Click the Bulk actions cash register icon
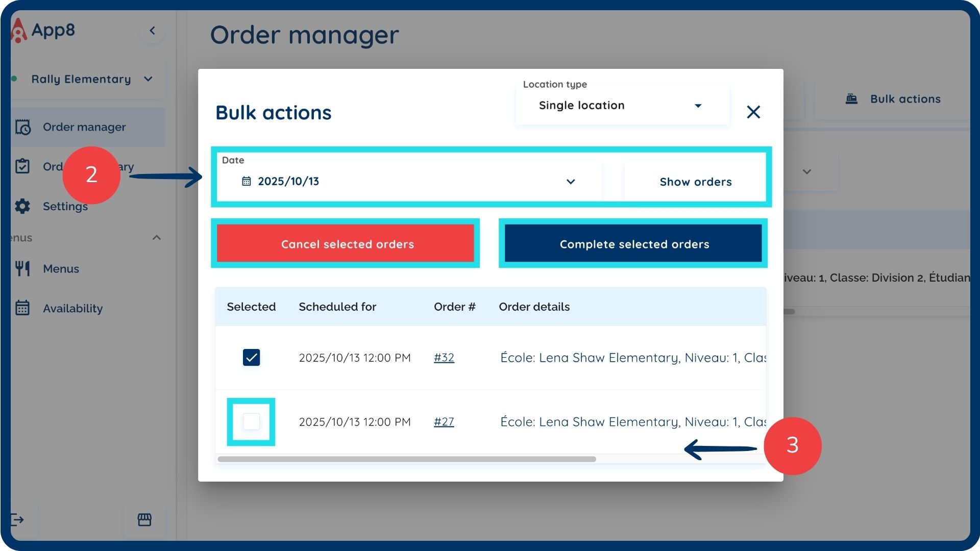980x551 pixels. pyautogui.click(x=851, y=99)
